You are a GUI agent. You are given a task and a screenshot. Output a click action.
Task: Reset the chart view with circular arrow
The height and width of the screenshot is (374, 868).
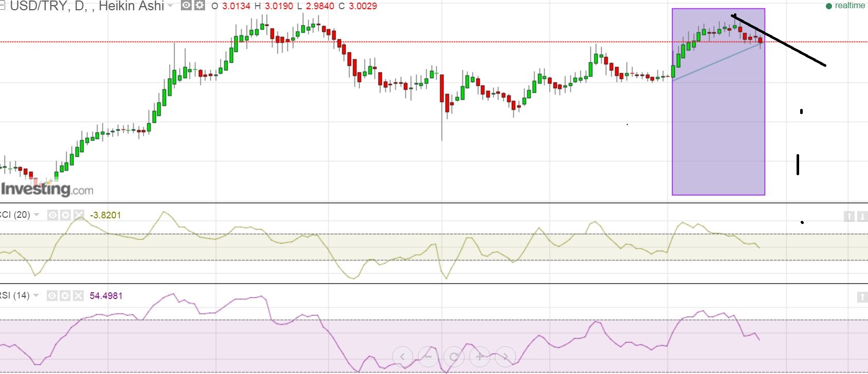coord(454,357)
